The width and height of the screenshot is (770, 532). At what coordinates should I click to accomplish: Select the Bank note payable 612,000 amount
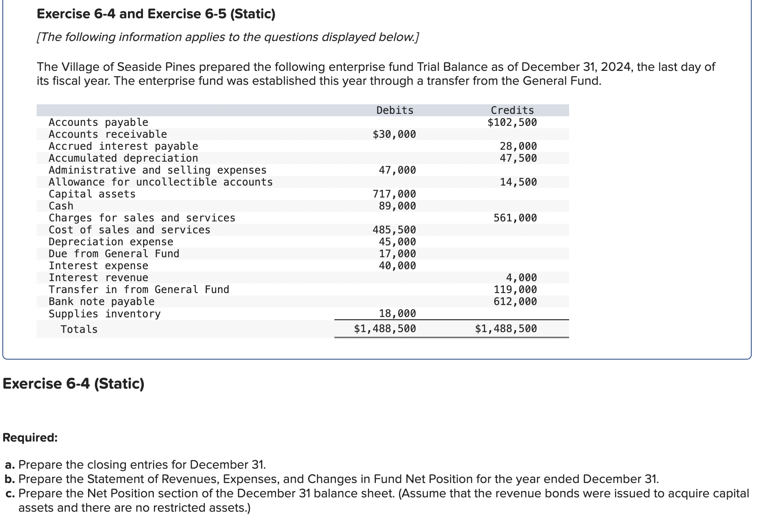coord(515,301)
